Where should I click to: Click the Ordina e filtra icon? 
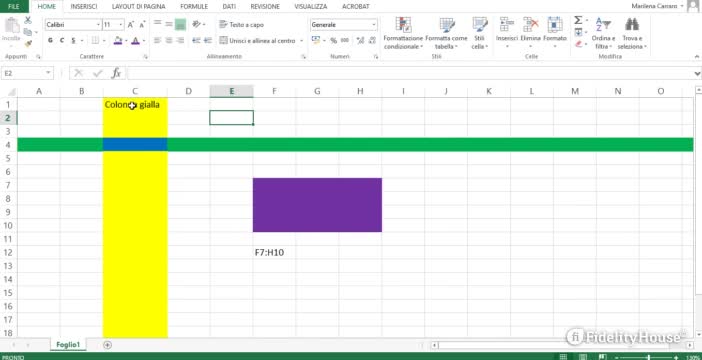(x=603, y=25)
